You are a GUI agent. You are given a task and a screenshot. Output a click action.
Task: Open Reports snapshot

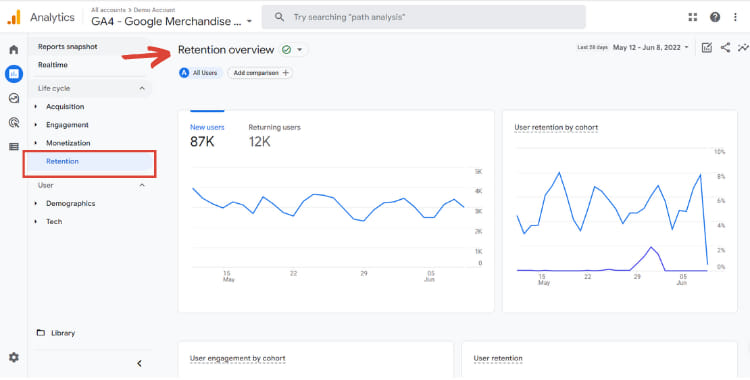tap(68, 46)
